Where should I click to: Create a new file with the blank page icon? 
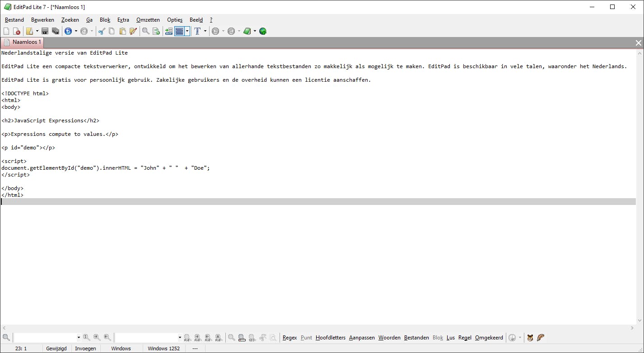[x=6, y=31]
